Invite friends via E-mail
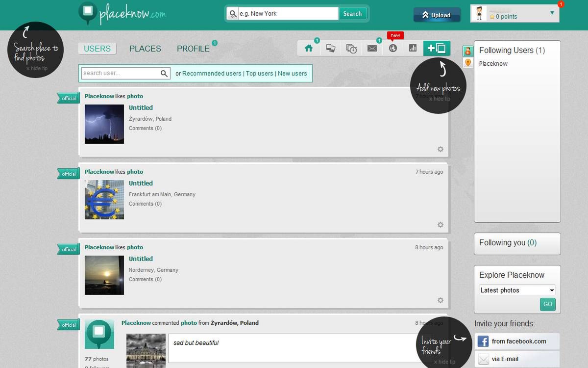This screenshot has width=588, height=368. tap(517, 359)
